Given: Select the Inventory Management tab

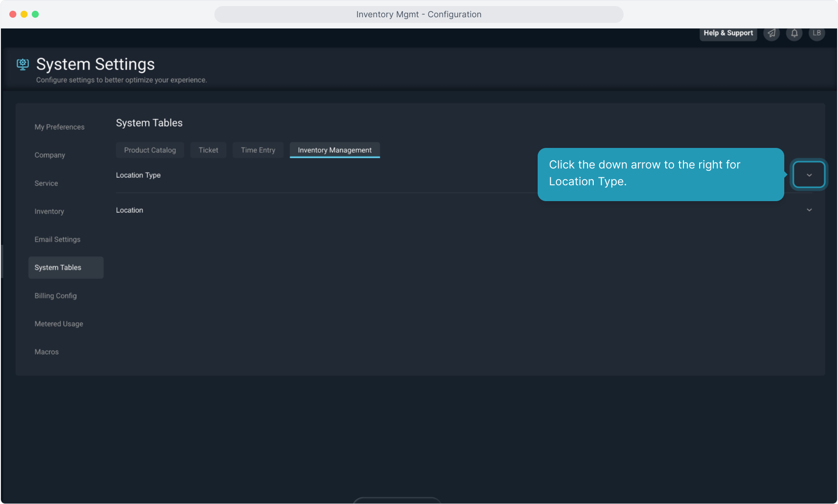Looking at the screenshot, I should tap(334, 150).
